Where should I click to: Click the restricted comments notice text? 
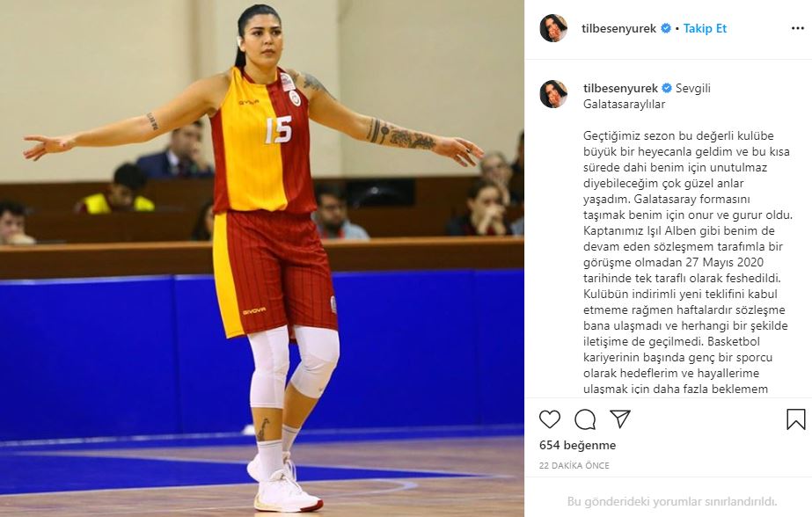[672, 501]
